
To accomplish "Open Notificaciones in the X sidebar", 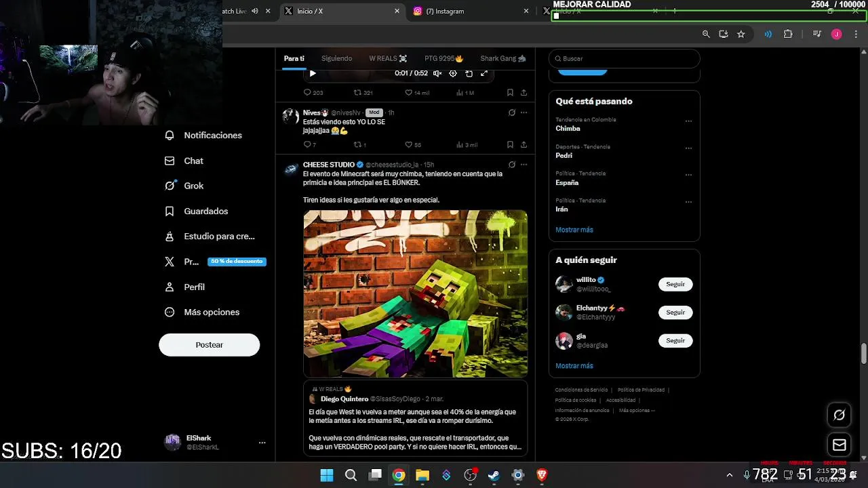I will click(x=203, y=136).
